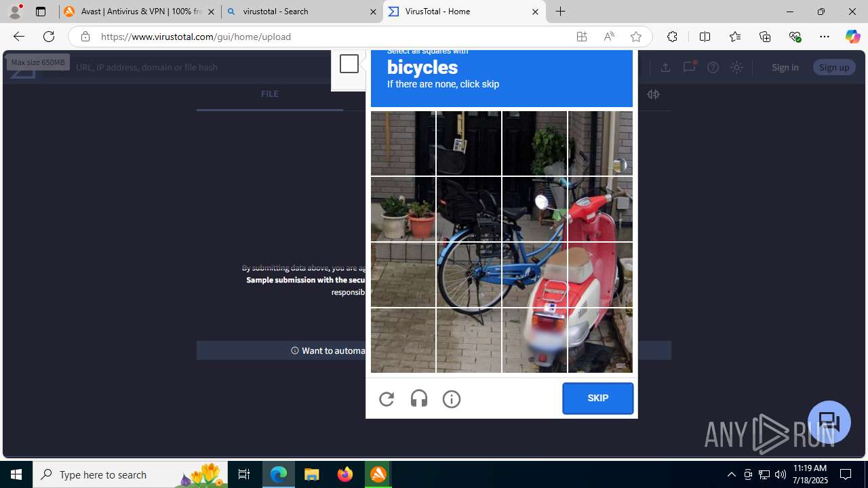
Task: Click the address bar URL
Action: point(196,37)
